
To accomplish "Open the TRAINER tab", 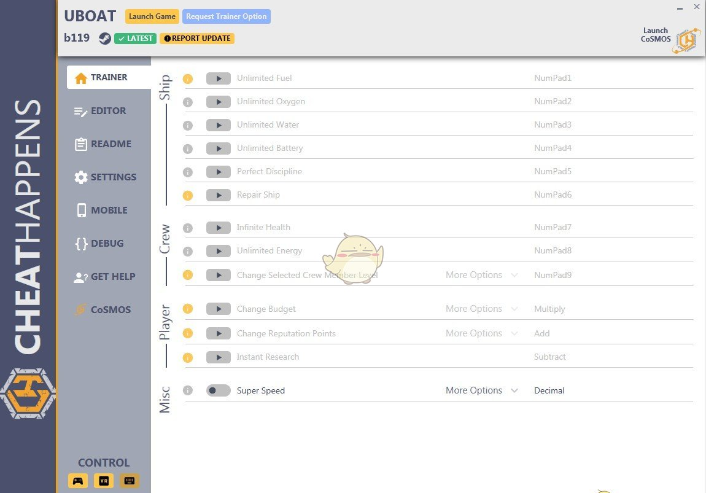I will pyautogui.click(x=109, y=78).
